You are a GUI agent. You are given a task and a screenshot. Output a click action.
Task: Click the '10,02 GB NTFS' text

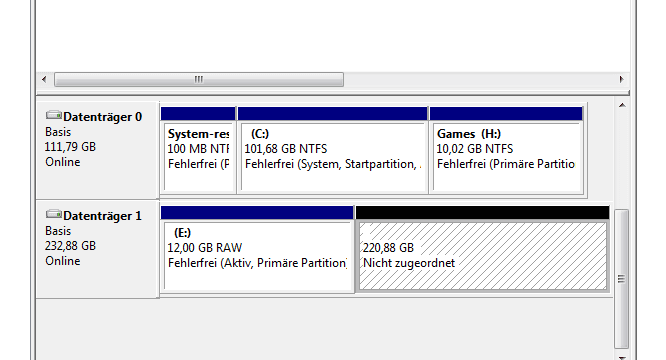(x=475, y=149)
